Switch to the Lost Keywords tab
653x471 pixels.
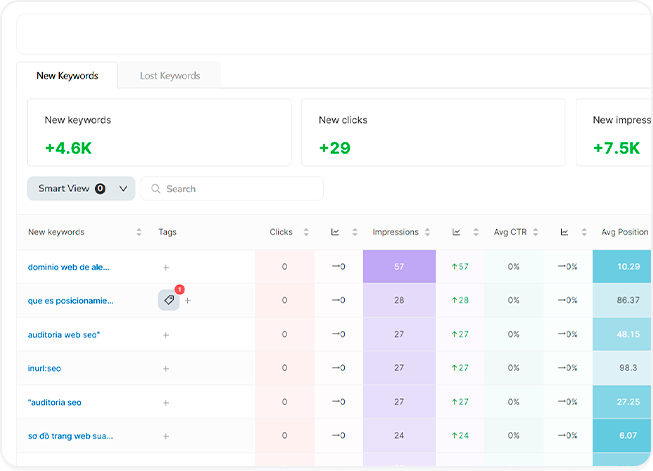coord(169,76)
